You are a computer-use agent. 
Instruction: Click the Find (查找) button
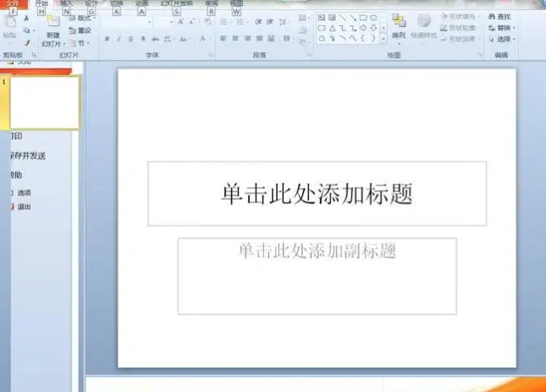pyautogui.click(x=499, y=17)
